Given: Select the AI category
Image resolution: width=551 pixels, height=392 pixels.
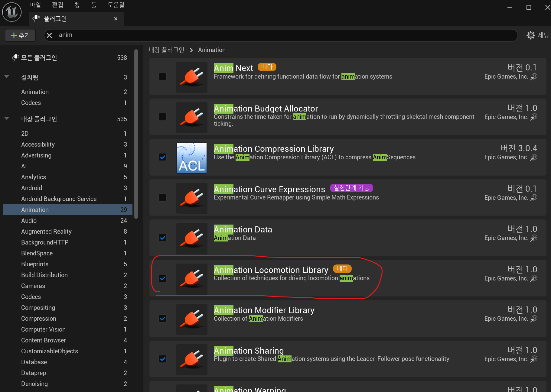Looking at the screenshot, I should click(x=68, y=166).
